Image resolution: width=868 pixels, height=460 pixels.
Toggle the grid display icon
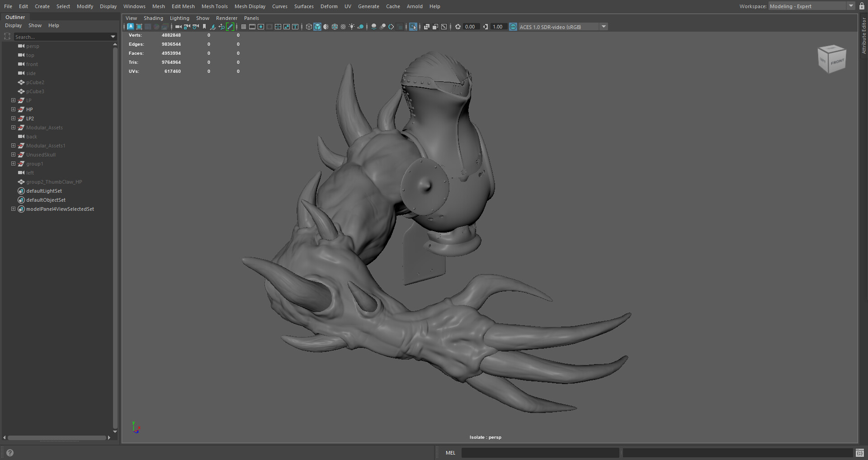coord(244,27)
